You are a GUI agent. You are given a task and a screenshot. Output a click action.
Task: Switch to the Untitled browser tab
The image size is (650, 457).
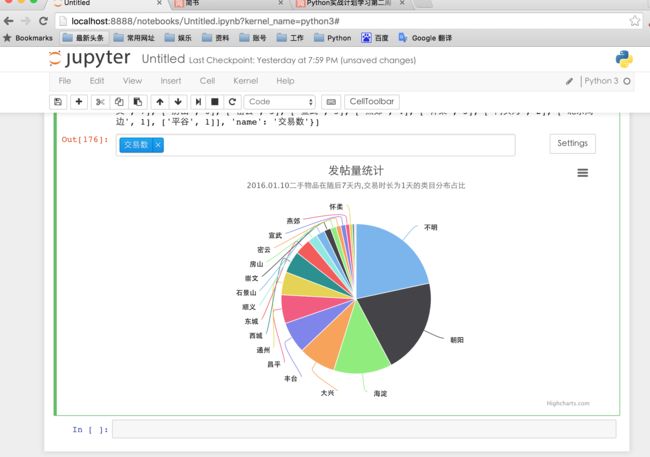pyautogui.click(x=108, y=3)
